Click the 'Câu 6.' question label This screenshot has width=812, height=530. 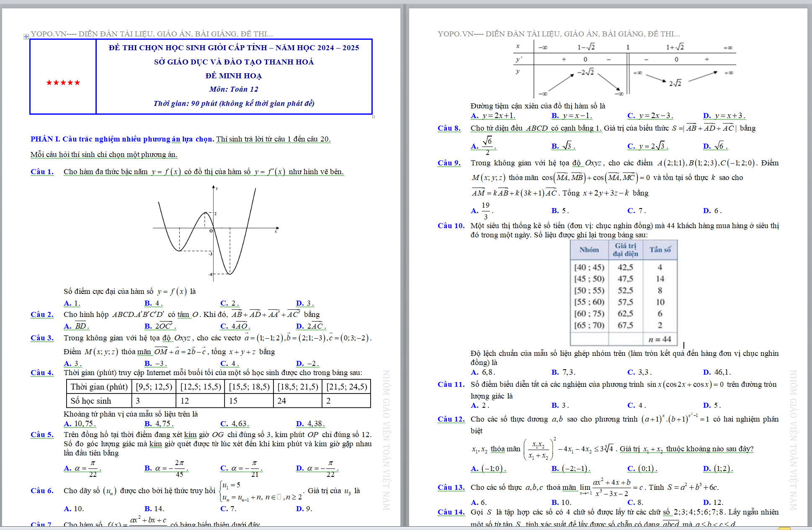pyautogui.click(x=42, y=491)
